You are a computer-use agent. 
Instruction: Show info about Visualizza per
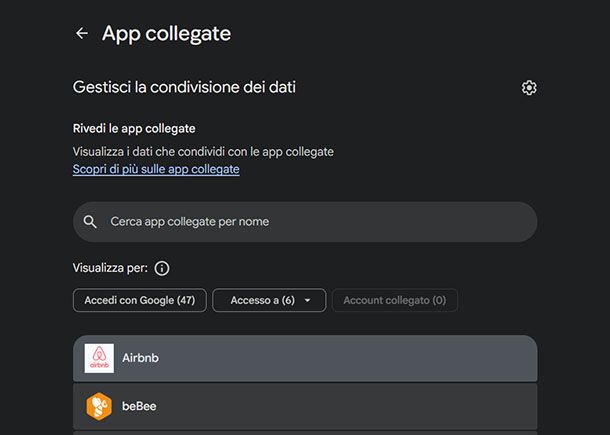pyautogui.click(x=162, y=268)
